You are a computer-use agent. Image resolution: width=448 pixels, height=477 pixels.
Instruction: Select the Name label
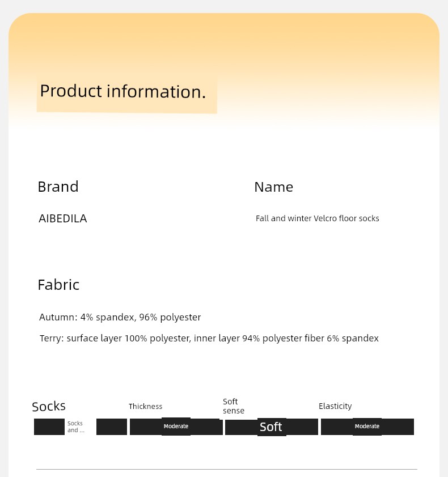[x=273, y=187]
